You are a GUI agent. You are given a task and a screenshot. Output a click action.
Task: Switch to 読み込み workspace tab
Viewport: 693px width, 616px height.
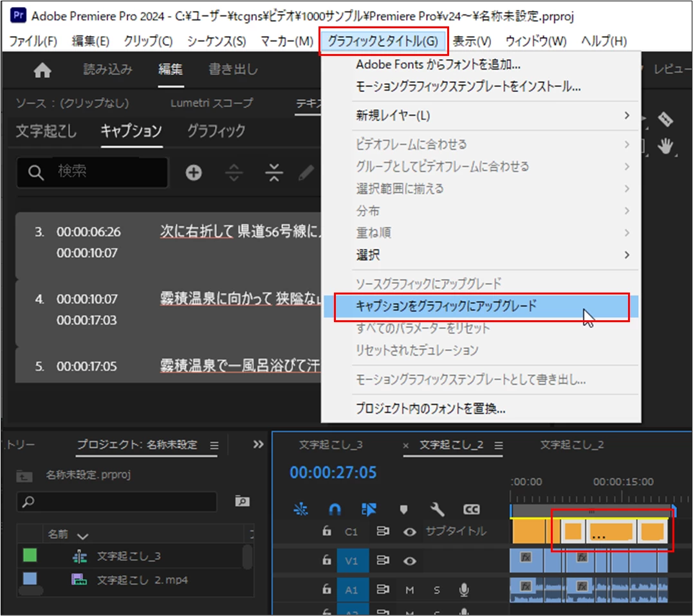pyautogui.click(x=108, y=69)
